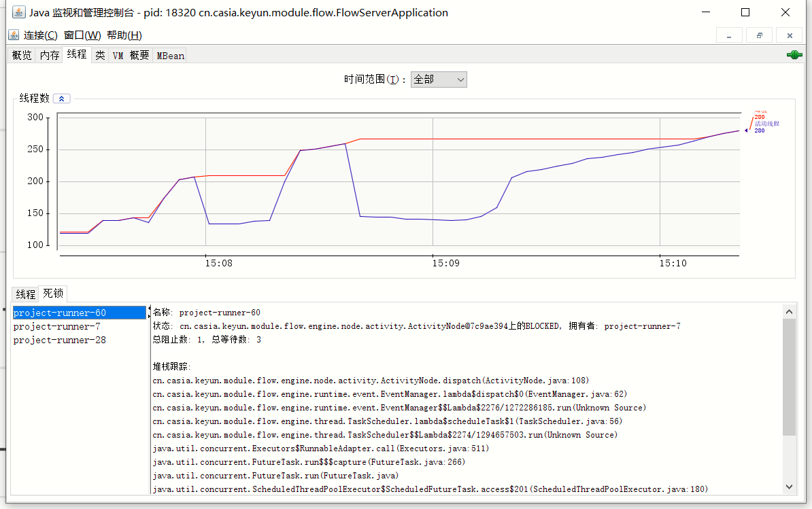812x509 pixels.
Task: Click the stack trace scroll-up arrow
Action: [789, 311]
